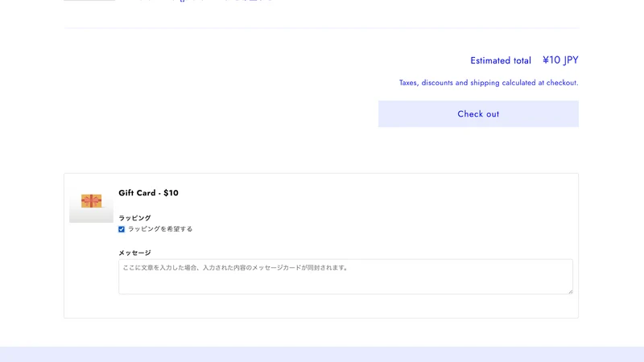Click the ラッピングを希望する label text
The width and height of the screenshot is (644, 362).
(160, 229)
